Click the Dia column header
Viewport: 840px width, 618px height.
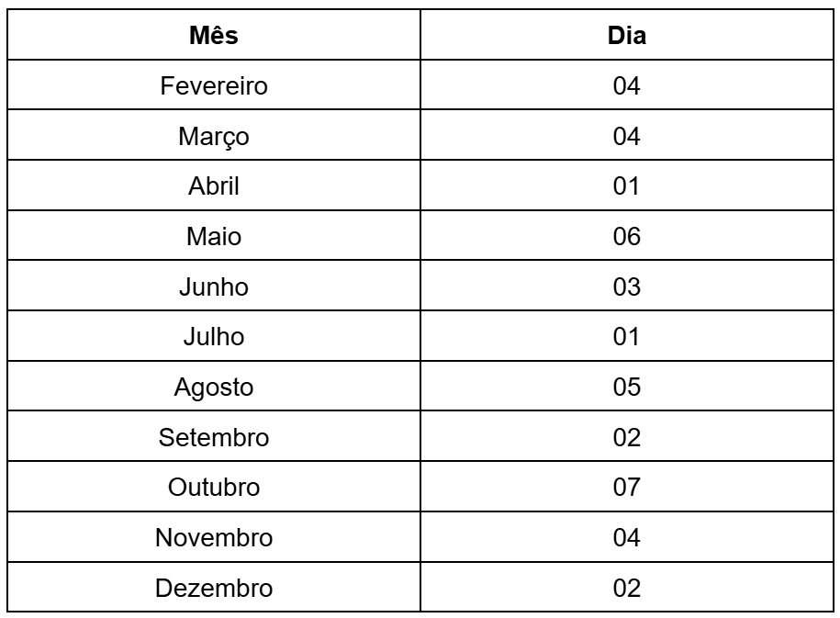click(626, 38)
